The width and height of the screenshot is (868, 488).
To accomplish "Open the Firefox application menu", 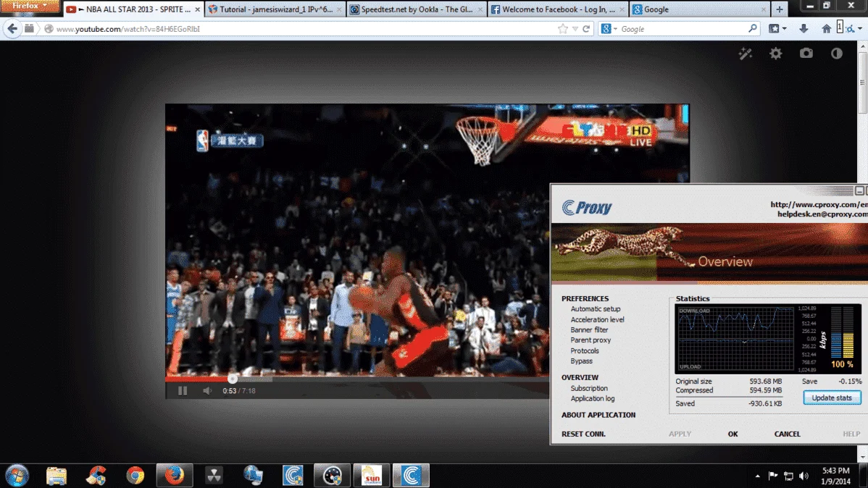I will click(29, 6).
